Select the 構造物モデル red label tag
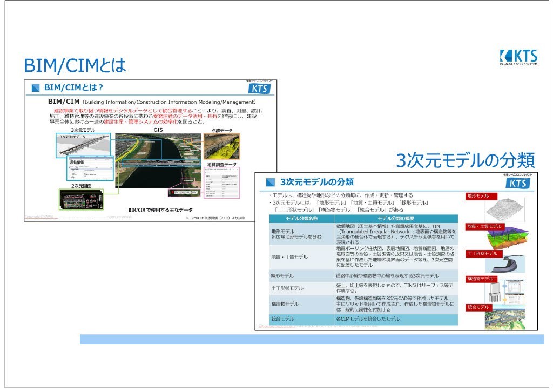Screen dimensions: 553x392 481,279
